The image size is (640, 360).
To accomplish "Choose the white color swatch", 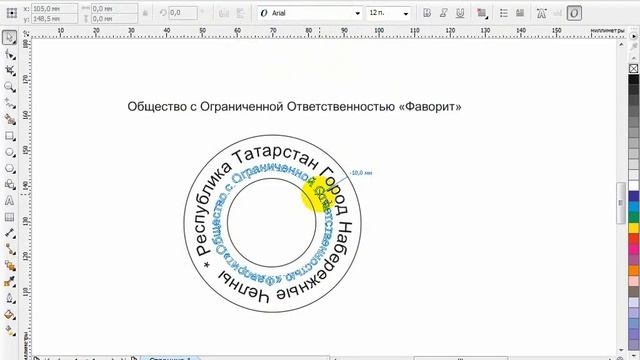I will click(633, 186).
